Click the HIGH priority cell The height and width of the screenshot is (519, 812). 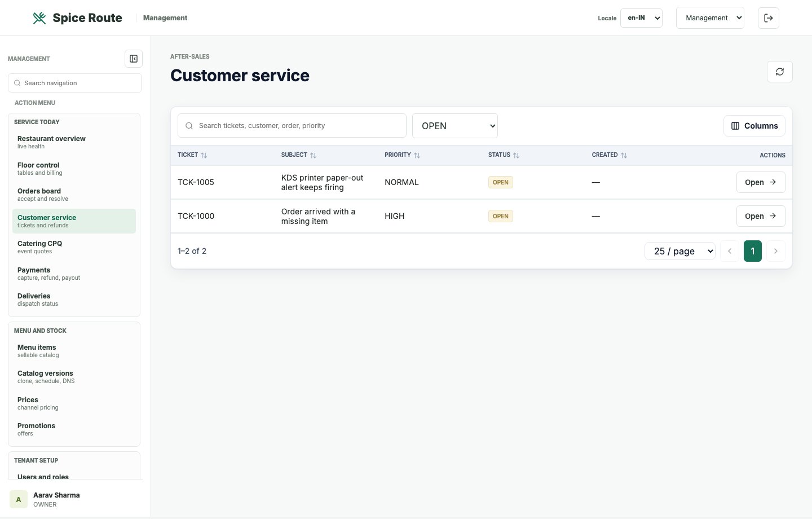click(x=394, y=216)
